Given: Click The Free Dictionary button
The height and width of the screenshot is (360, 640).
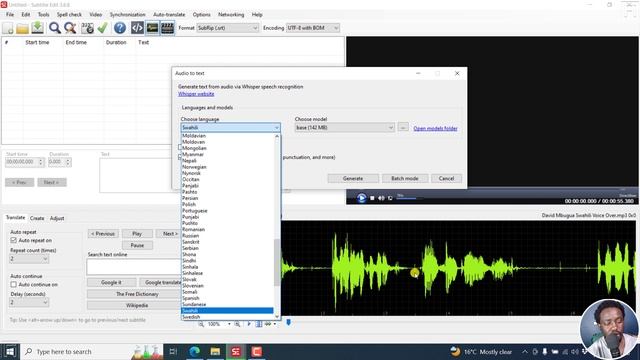Looking at the screenshot, I should tap(137, 294).
